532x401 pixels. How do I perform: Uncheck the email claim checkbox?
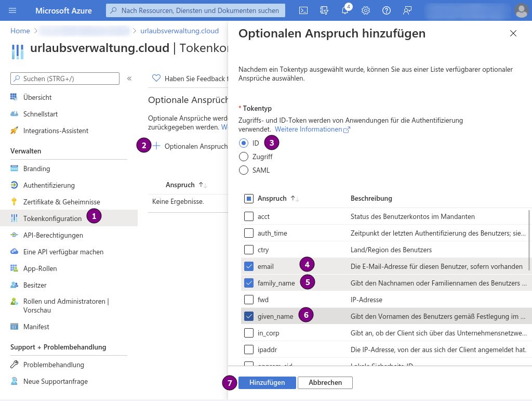(249, 266)
